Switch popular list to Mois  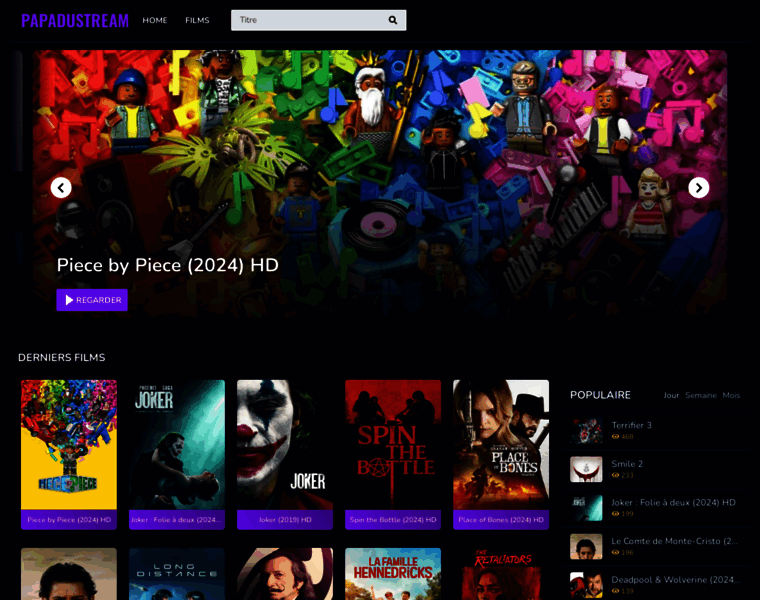pyautogui.click(x=731, y=395)
